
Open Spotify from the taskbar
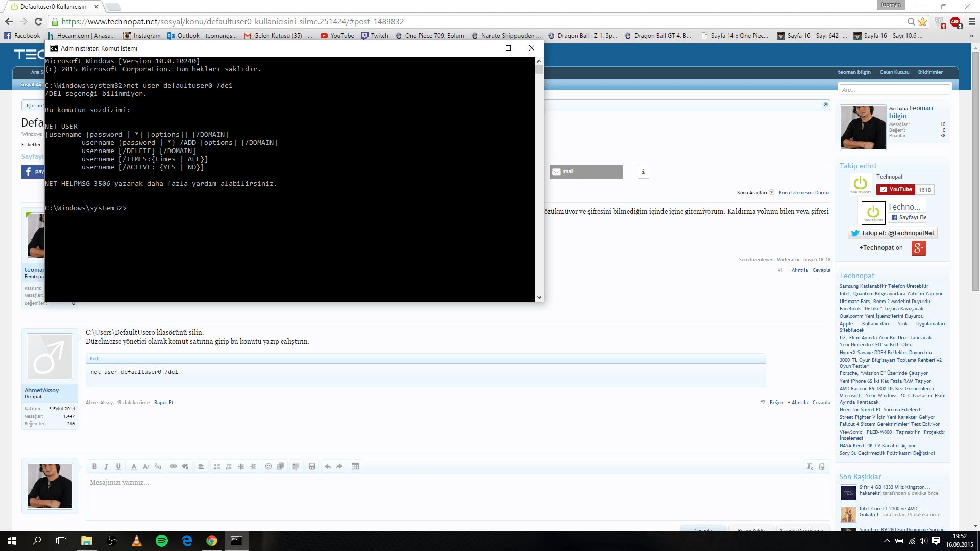[x=162, y=541]
